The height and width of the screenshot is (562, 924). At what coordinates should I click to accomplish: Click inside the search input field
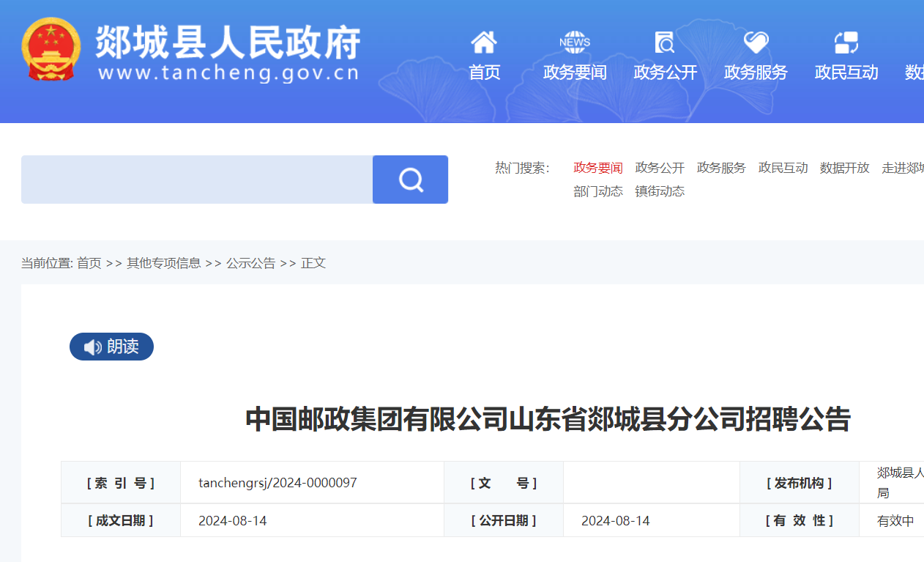[196, 180]
